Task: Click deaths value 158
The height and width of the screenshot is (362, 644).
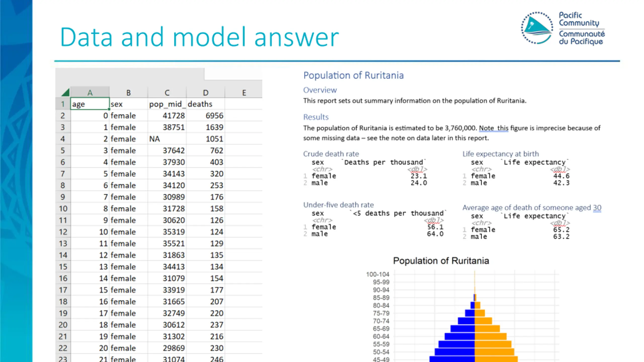Action: 217,208
